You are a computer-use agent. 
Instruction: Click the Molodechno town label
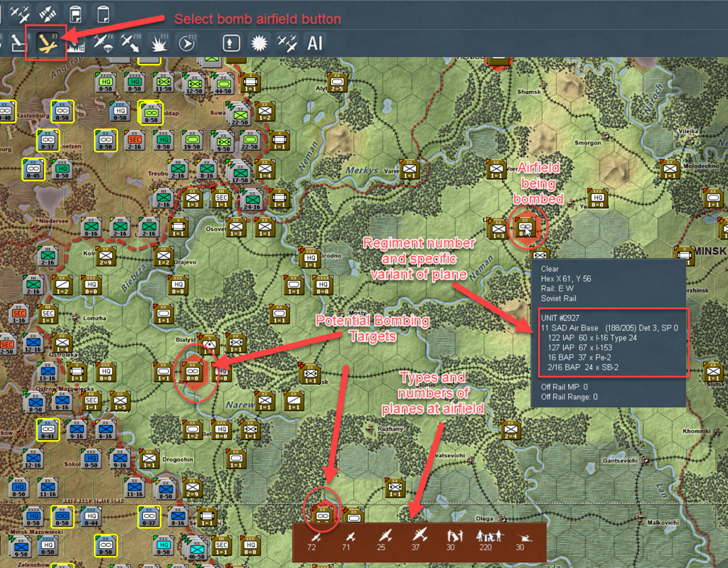[x=701, y=166]
